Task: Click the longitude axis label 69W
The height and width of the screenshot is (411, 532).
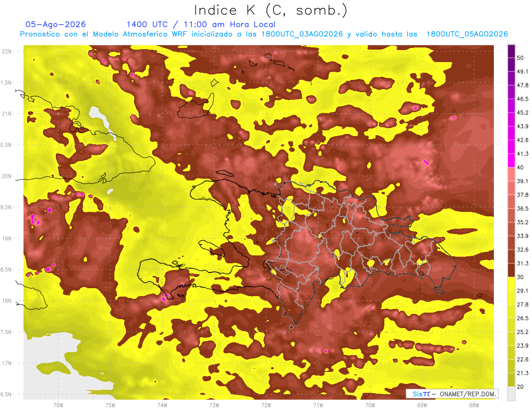Action: pos(422,405)
